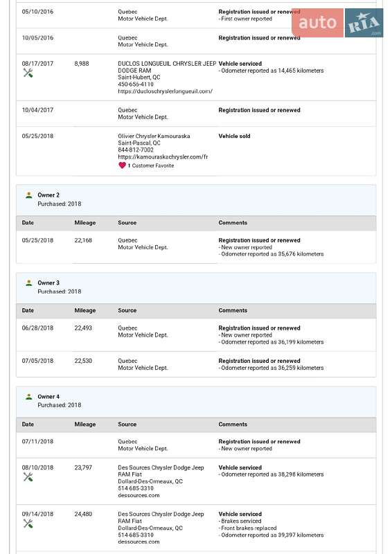Open the kamouraskachrysler.com/fr link
392x554 pixels.
(x=163, y=157)
